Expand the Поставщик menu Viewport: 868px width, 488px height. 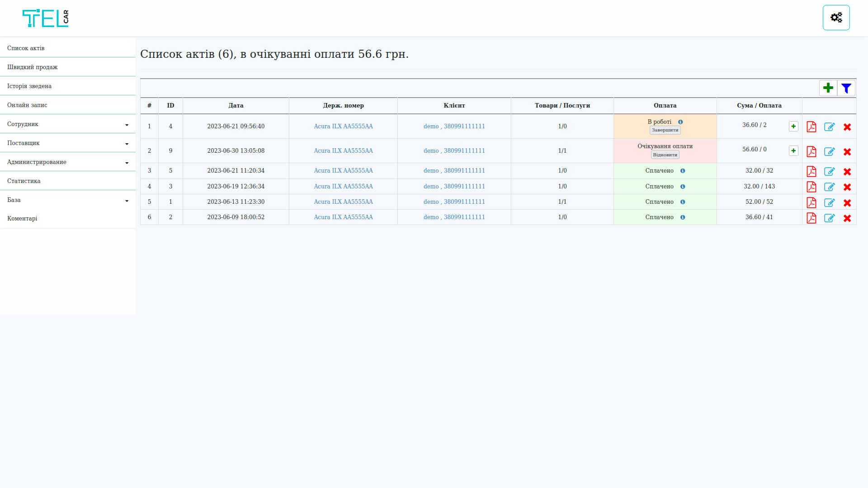68,143
